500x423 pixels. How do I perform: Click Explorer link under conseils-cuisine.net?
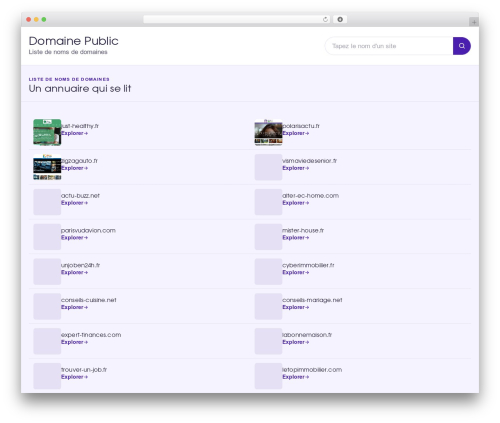pyautogui.click(x=74, y=307)
